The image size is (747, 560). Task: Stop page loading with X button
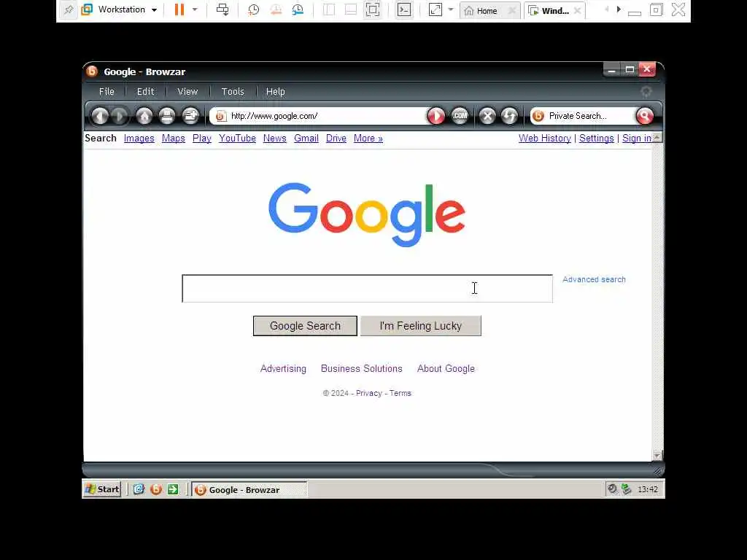487,116
